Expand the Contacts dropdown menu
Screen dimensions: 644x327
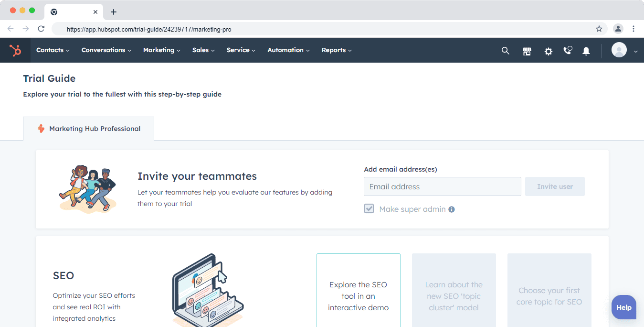pyautogui.click(x=53, y=50)
